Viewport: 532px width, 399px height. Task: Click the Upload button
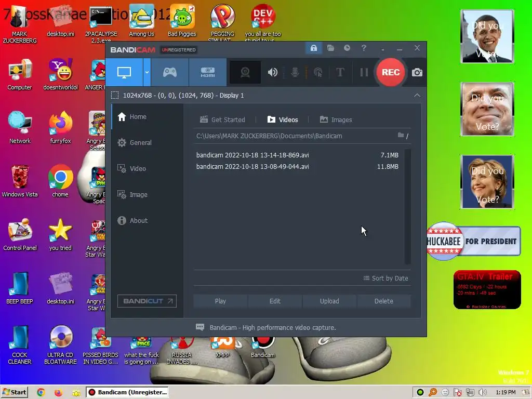[x=329, y=301]
